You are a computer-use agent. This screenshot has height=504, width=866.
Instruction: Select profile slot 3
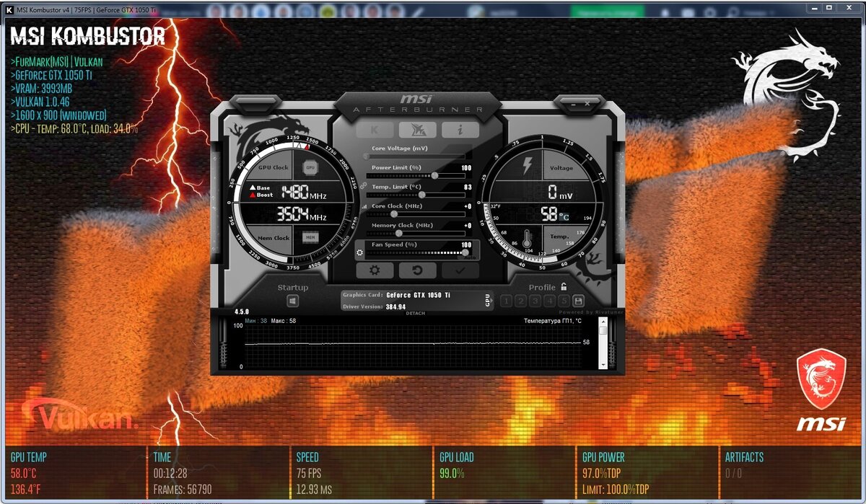(x=535, y=301)
